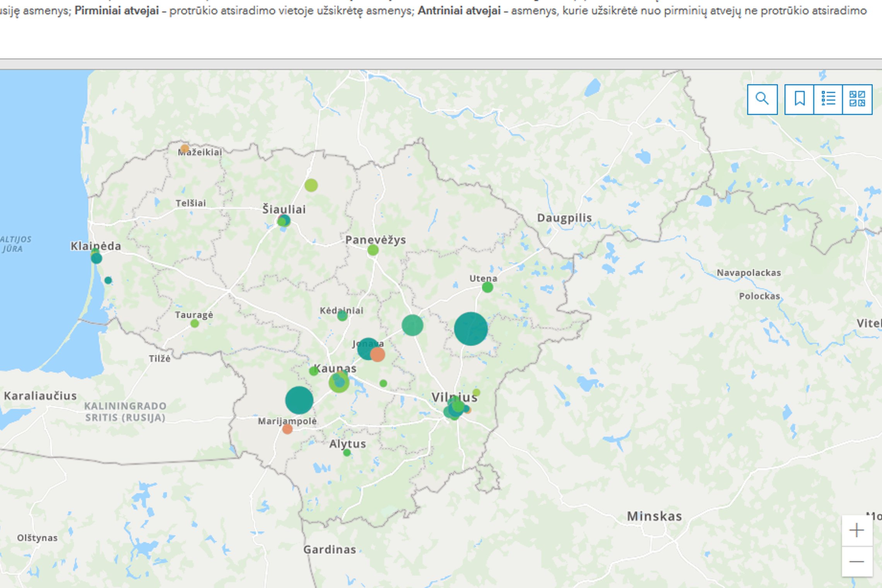
Task: Click the 'Kalingrado sritis (Rusija)' label
Action: [125, 412]
